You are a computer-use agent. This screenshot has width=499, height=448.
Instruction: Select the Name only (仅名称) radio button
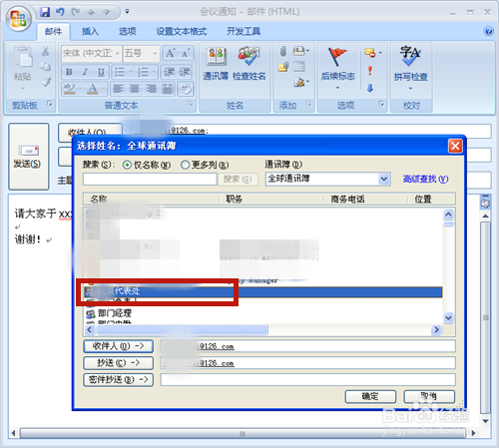point(127,165)
